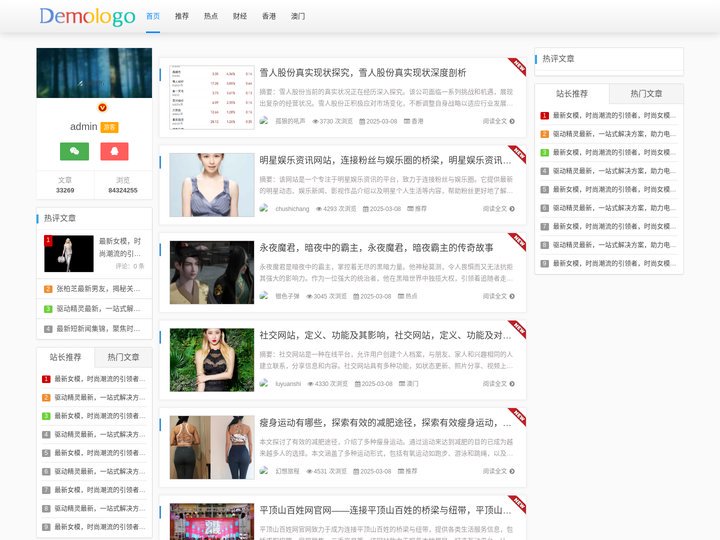Click author avatar on 雪人股份 article
The image size is (720, 540).
click(x=264, y=121)
